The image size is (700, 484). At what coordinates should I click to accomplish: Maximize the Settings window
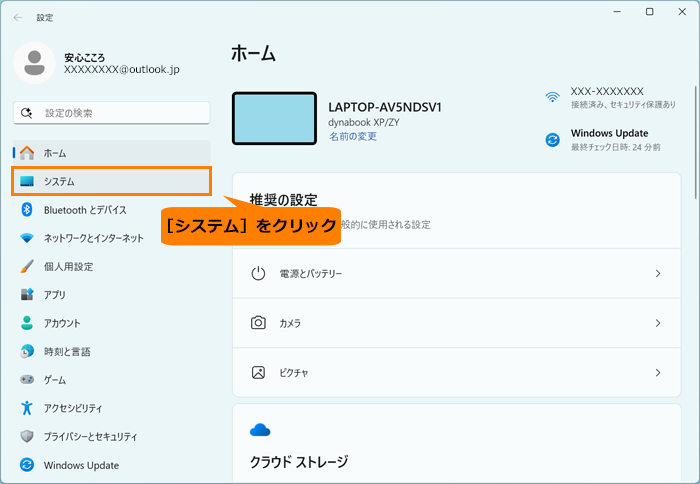click(x=650, y=12)
